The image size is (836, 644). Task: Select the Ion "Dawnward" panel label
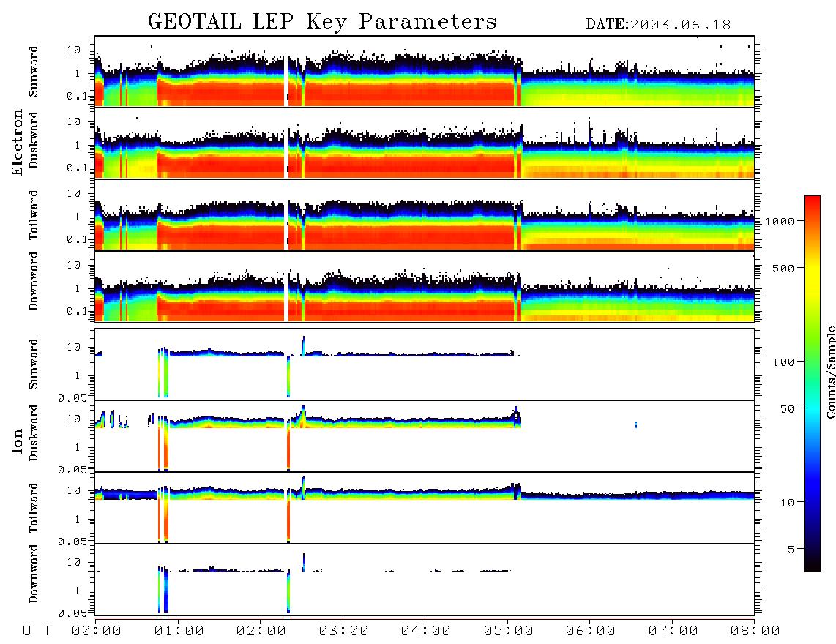[34, 574]
